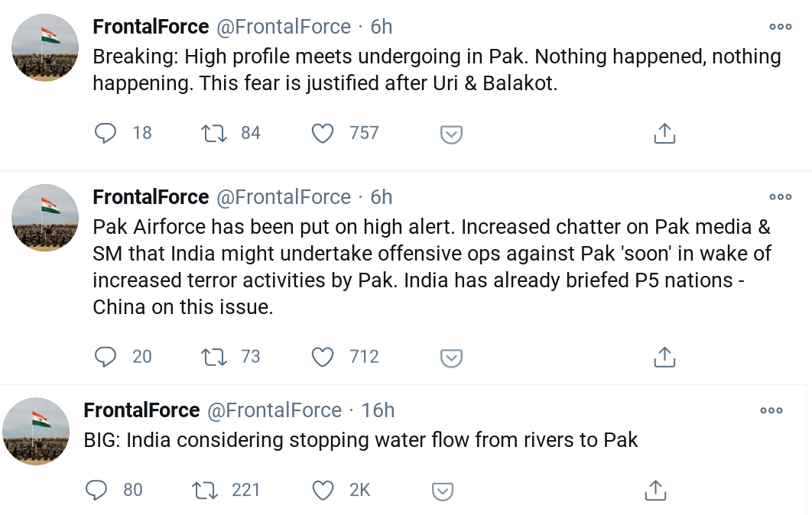The height and width of the screenshot is (515, 812).
Task: Click the pocket save icon on water flow tweet
Action: [x=442, y=491]
